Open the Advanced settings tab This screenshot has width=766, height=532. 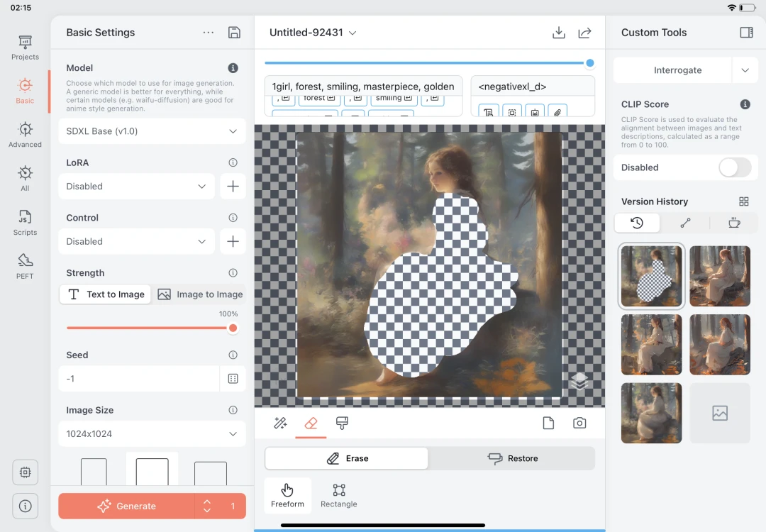(x=25, y=134)
